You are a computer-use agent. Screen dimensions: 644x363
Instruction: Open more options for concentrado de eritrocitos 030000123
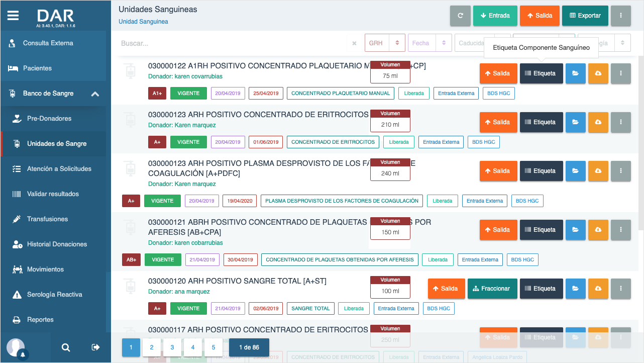pos(621,122)
